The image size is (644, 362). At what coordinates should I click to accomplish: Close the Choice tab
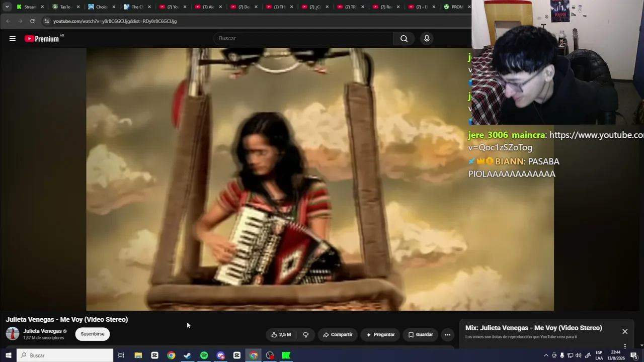click(114, 7)
